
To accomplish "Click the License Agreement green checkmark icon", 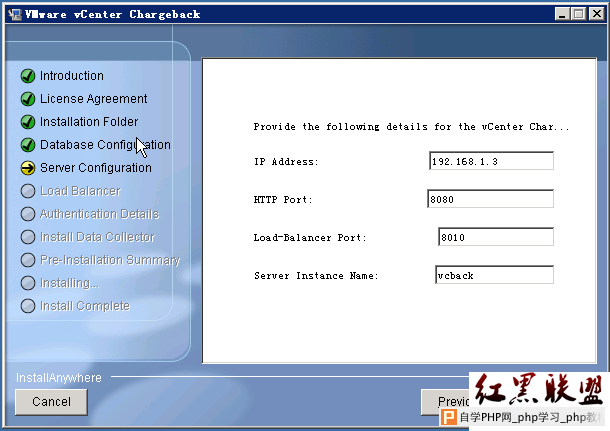I will pyautogui.click(x=28, y=99).
